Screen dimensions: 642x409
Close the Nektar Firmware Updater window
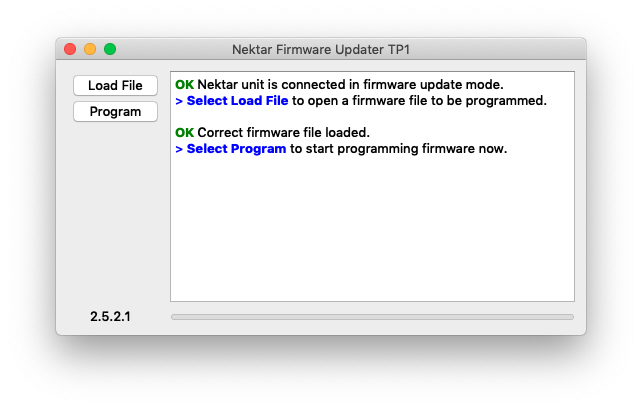70,49
